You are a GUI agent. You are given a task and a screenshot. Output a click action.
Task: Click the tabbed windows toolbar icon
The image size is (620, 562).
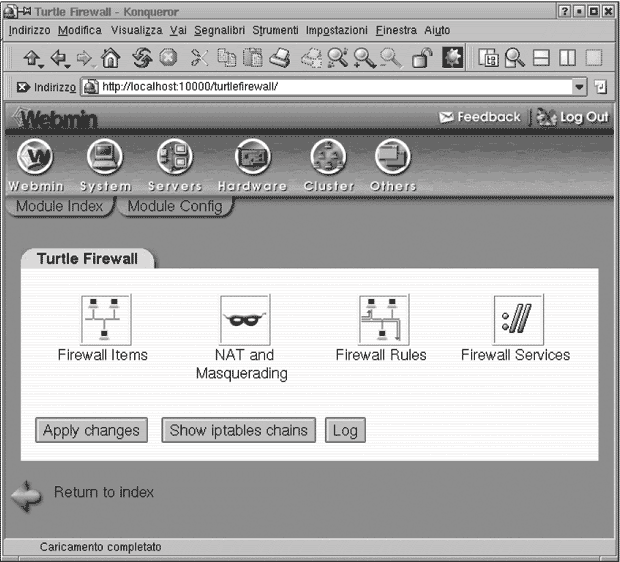[488, 58]
